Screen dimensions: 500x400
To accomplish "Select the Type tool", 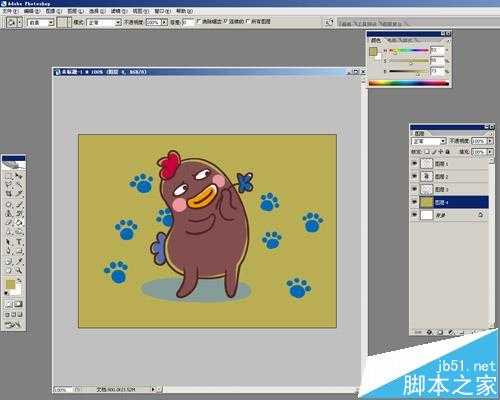I will 19,242.
